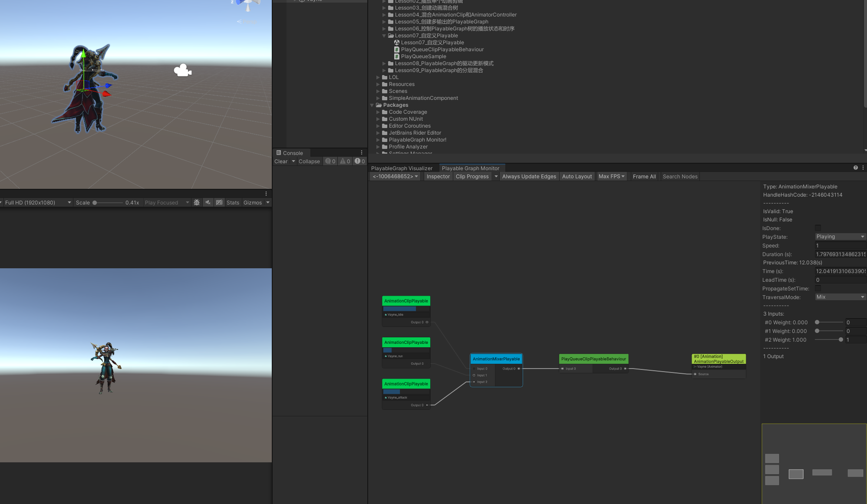Toggle error messages filter in Console
Viewport: 867px width, 504px height.
[359, 161]
